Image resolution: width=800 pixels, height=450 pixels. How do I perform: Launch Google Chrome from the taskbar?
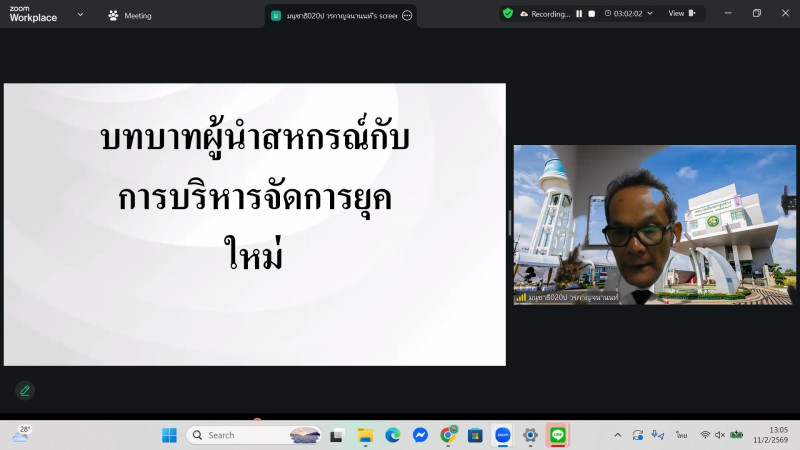click(x=448, y=435)
